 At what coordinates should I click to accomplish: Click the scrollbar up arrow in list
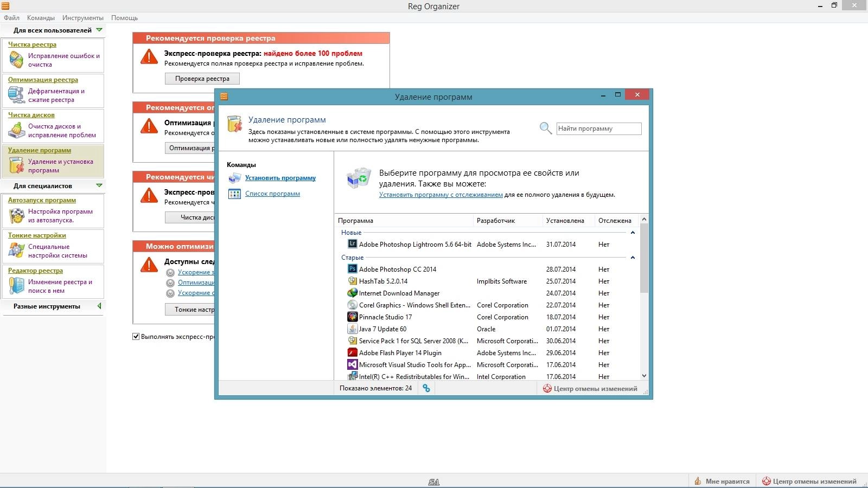(644, 219)
